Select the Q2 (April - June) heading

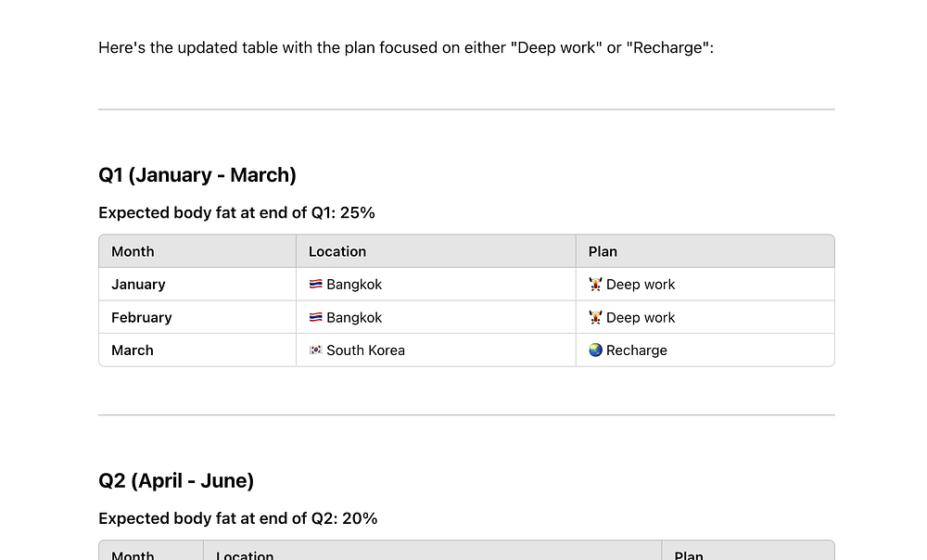pyautogui.click(x=176, y=480)
